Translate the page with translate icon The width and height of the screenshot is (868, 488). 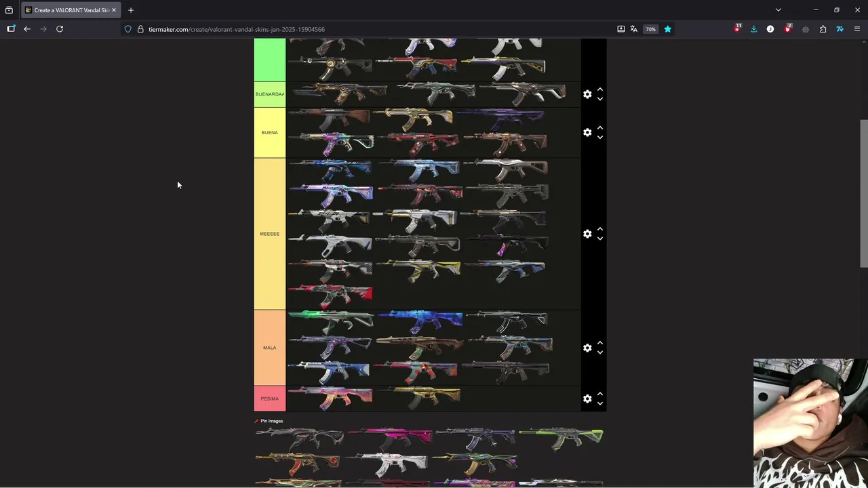pyautogui.click(x=634, y=29)
